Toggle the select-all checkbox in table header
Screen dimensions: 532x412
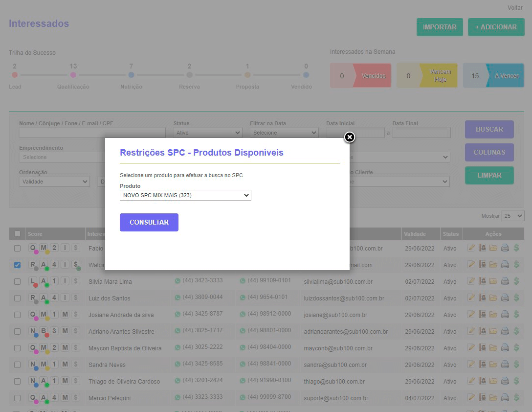coord(18,234)
